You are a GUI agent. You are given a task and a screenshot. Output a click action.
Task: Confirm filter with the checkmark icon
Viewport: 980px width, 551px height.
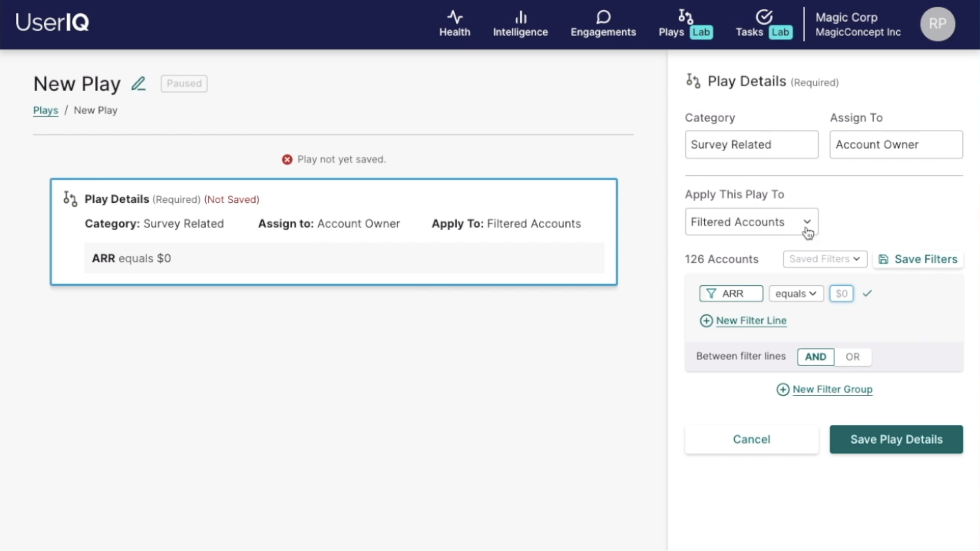pyautogui.click(x=867, y=293)
